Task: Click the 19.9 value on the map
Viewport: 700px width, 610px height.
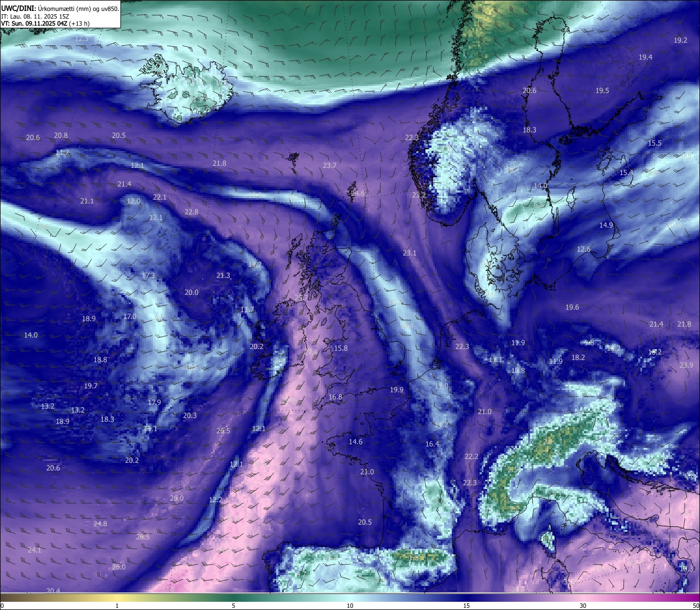Action: (396, 390)
